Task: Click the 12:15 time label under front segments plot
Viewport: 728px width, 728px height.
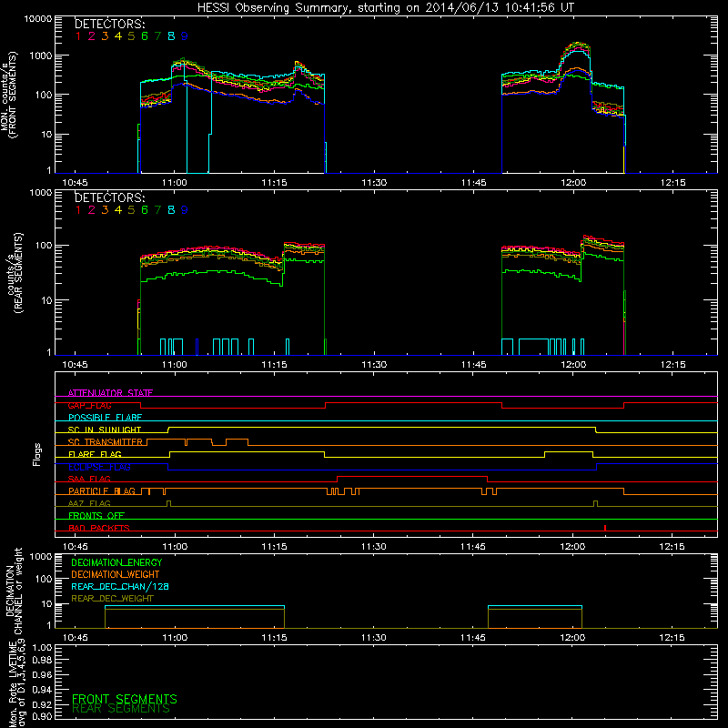Action: click(x=672, y=183)
